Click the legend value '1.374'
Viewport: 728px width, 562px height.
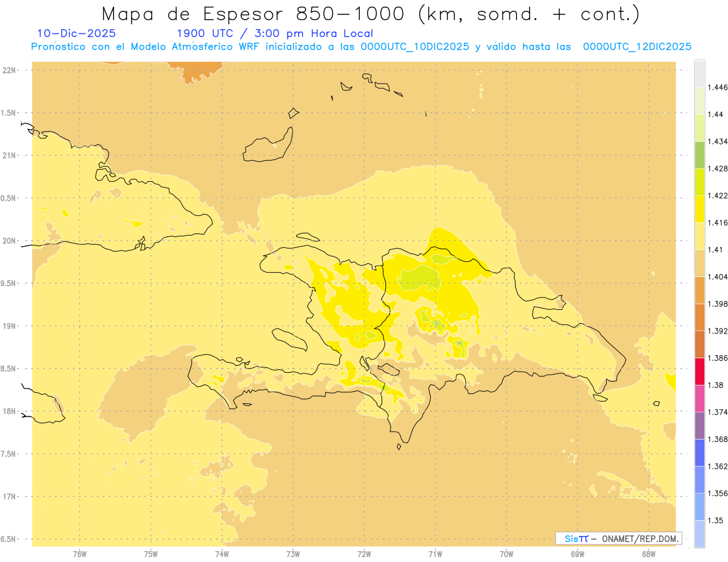(x=719, y=412)
